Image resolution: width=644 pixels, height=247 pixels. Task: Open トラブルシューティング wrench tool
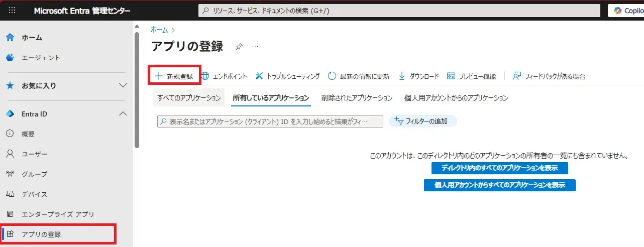click(259, 76)
